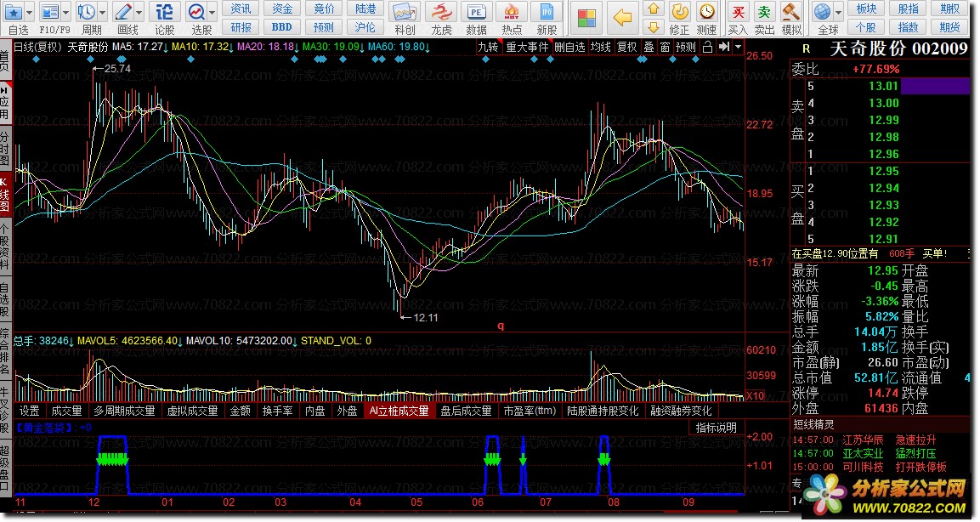
Task: Click the 板块 sector button
Action: (x=866, y=9)
